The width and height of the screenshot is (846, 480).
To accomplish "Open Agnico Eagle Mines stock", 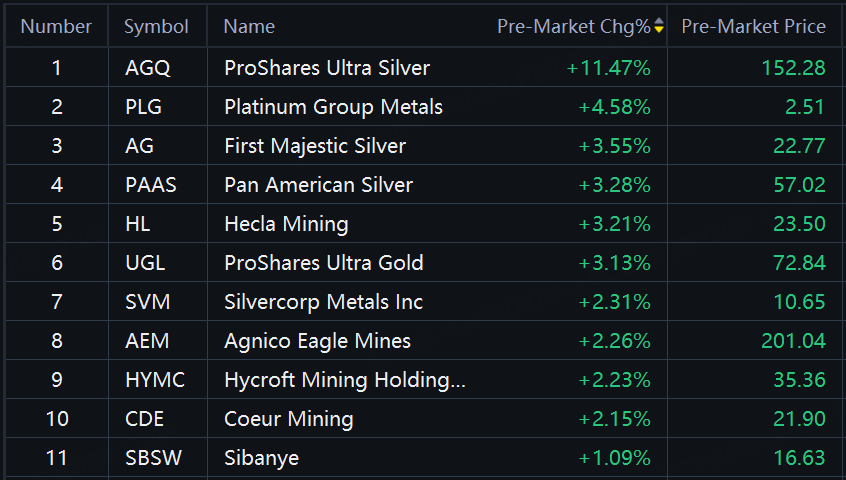I will click(x=317, y=341).
